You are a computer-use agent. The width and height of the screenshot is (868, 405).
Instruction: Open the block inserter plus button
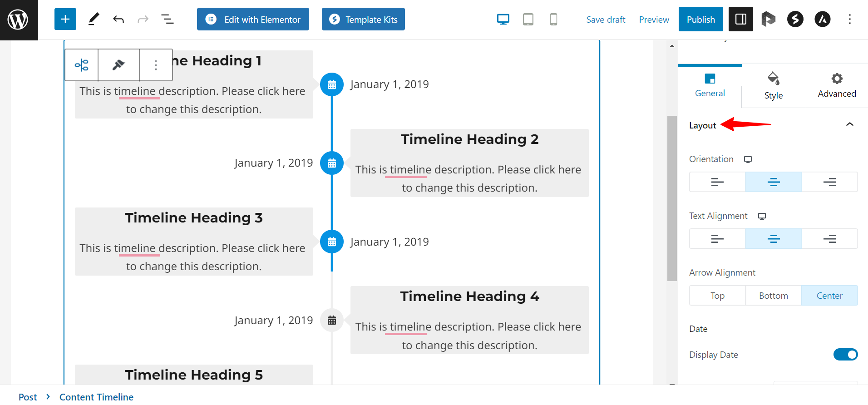(x=65, y=19)
